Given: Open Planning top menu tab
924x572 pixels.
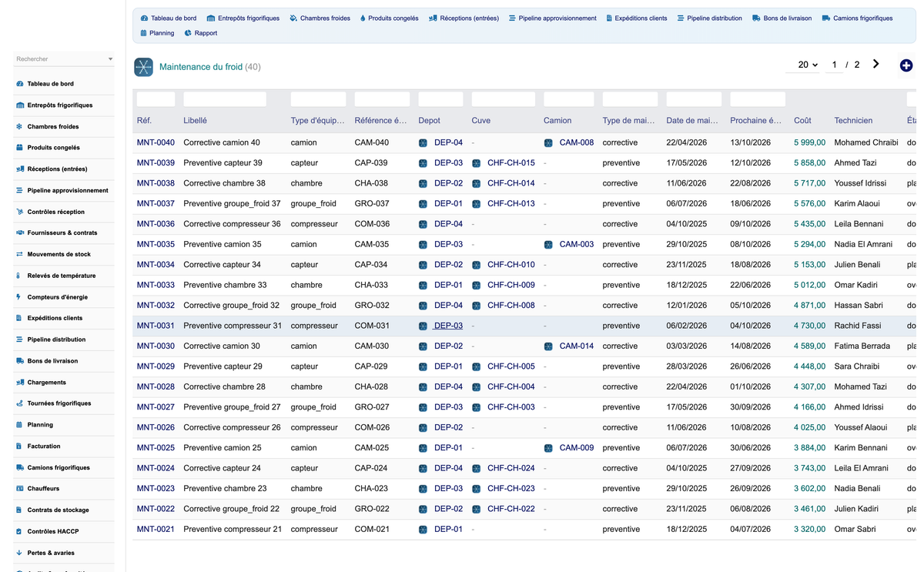Looking at the screenshot, I should pyautogui.click(x=157, y=33).
